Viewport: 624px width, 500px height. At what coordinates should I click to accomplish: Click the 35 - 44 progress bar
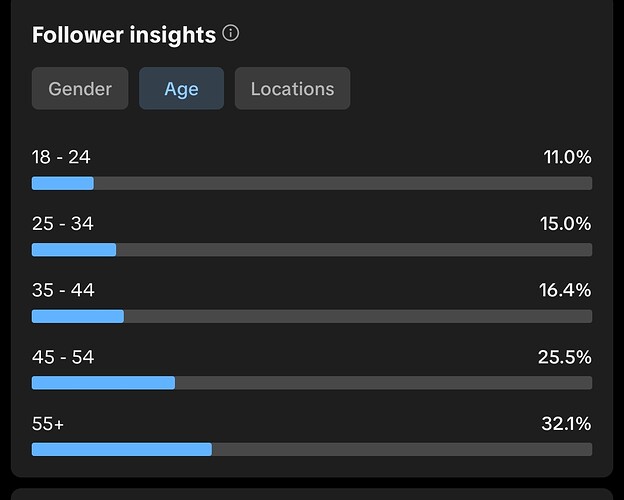[311, 316]
